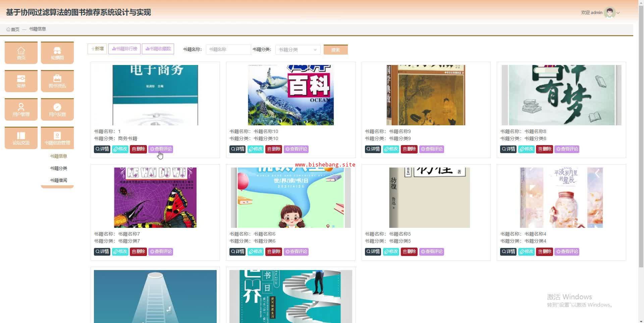Delete 书籍名称5

click(409, 252)
